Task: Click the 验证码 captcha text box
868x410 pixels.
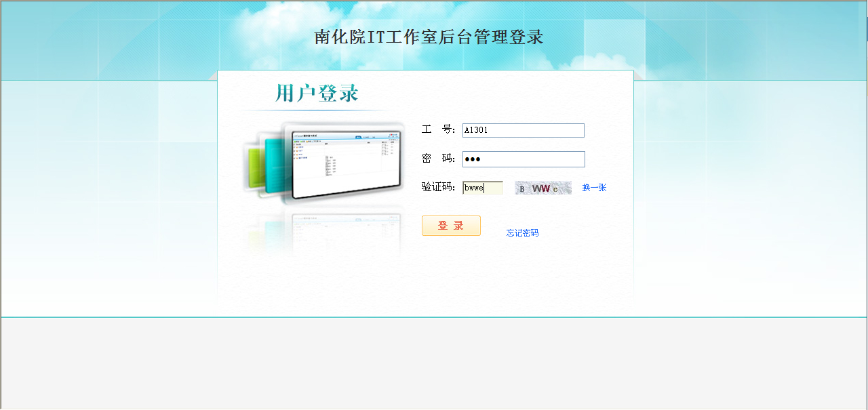Action: [x=482, y=188]
